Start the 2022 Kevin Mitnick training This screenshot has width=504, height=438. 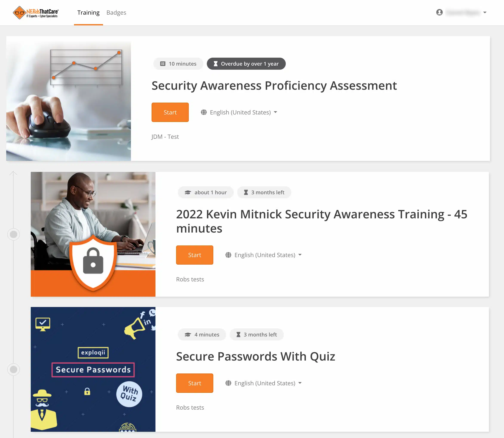pyautogui.click(x=194, y=255)
